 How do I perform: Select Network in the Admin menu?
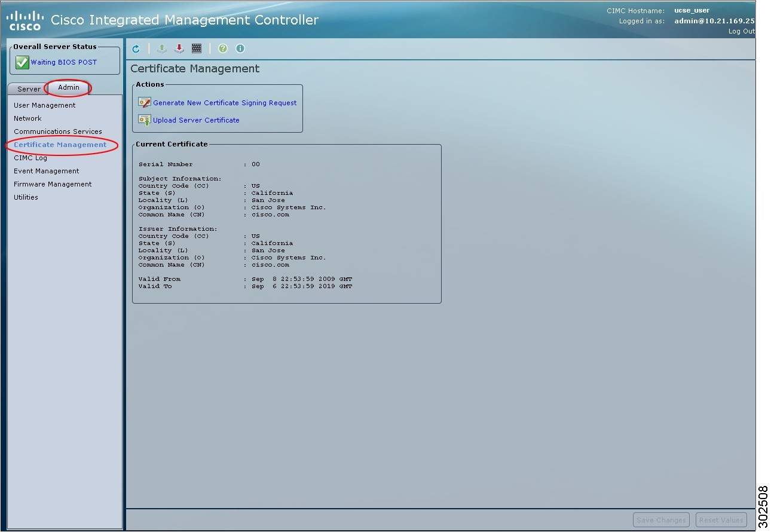coord(27,118)
